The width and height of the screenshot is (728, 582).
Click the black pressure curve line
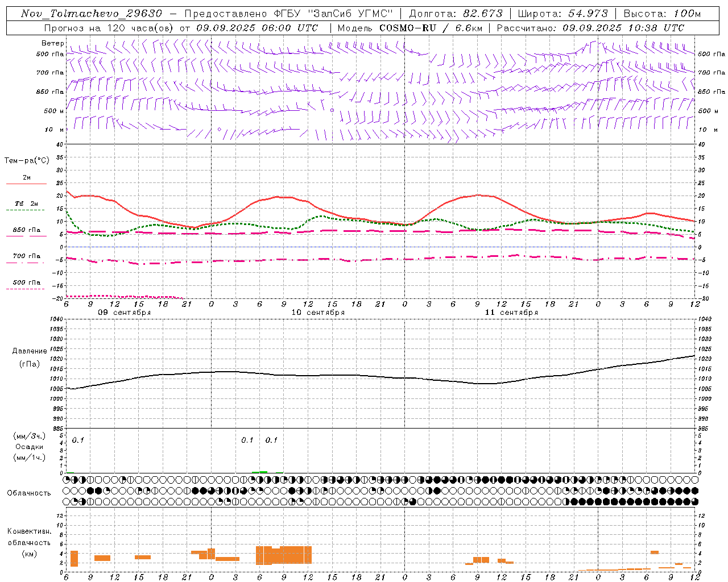pos(381,375)
